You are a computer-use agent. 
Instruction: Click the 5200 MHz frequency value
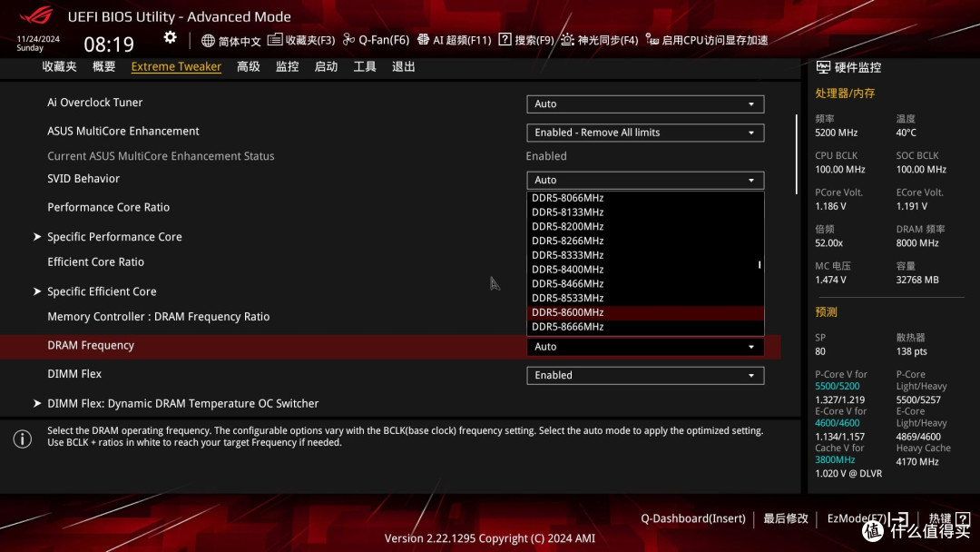point(837,133)
